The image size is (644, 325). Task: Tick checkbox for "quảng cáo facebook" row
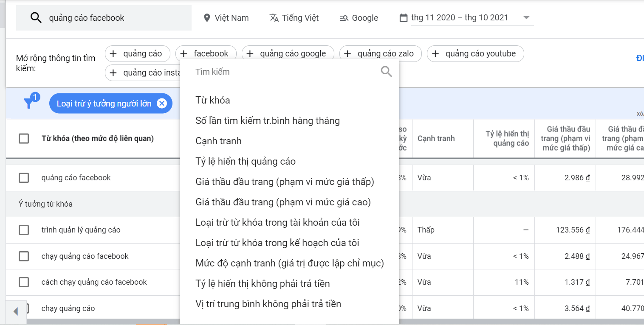24,178
